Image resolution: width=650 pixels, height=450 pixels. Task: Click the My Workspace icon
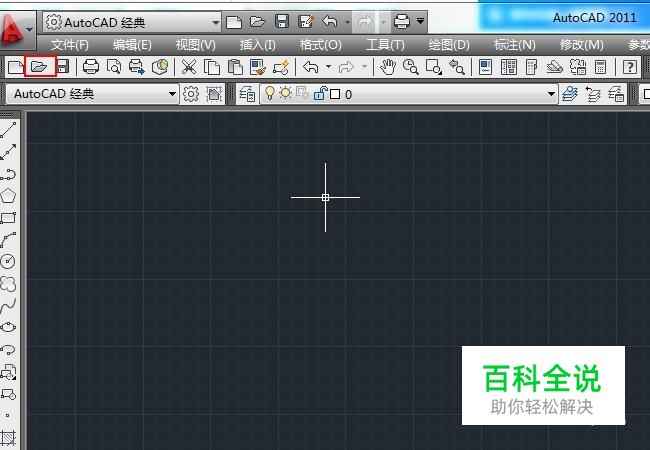(214, 94)
